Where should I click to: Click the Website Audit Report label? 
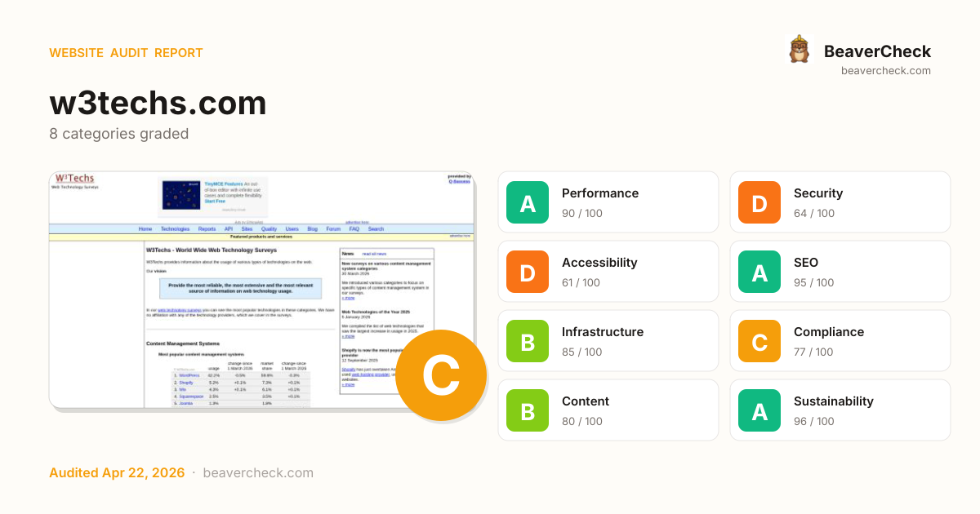tap(126, 53)
